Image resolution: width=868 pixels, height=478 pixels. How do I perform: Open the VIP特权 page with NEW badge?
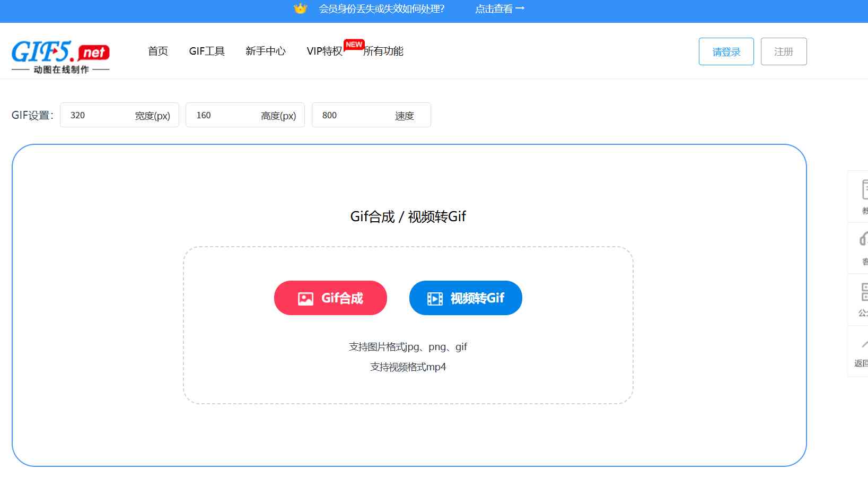click(x=324, y=51)
